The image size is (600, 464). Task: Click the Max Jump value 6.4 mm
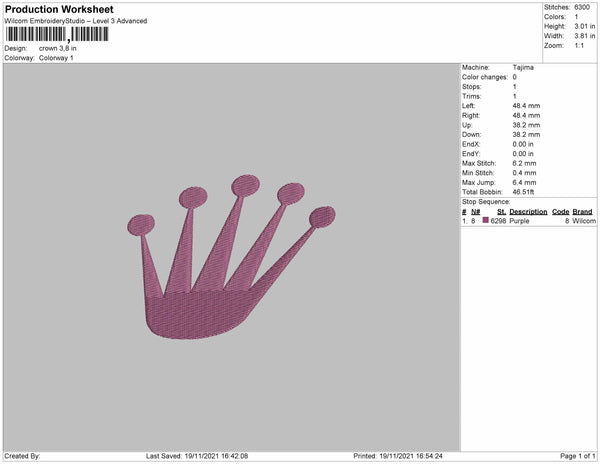coord(524,182)
